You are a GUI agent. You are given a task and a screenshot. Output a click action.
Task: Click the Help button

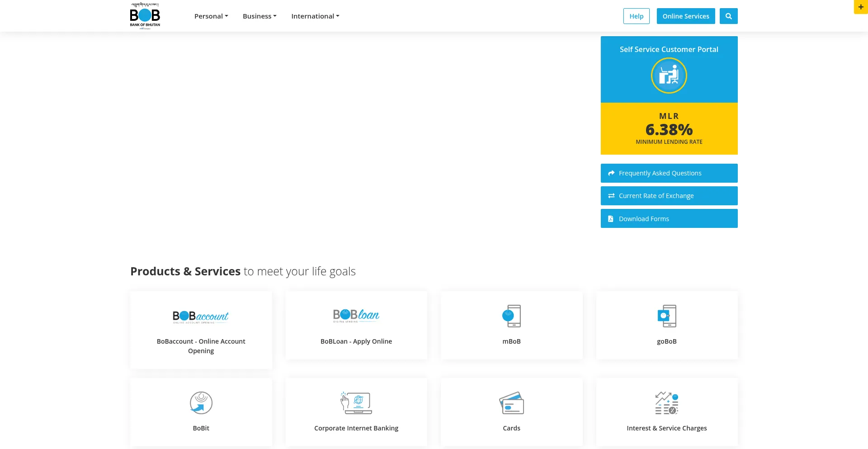pyautogui.click(x=636, y=16)
